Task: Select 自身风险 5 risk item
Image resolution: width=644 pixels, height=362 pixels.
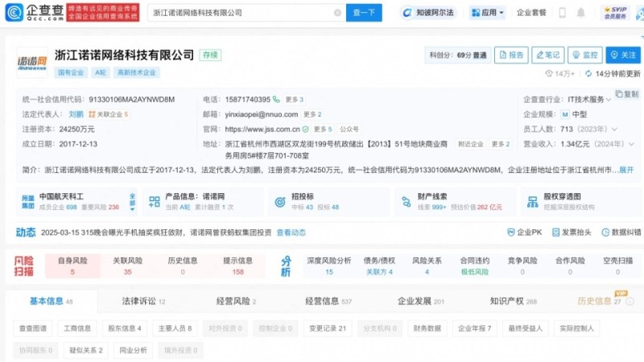Action: [72, 266]
